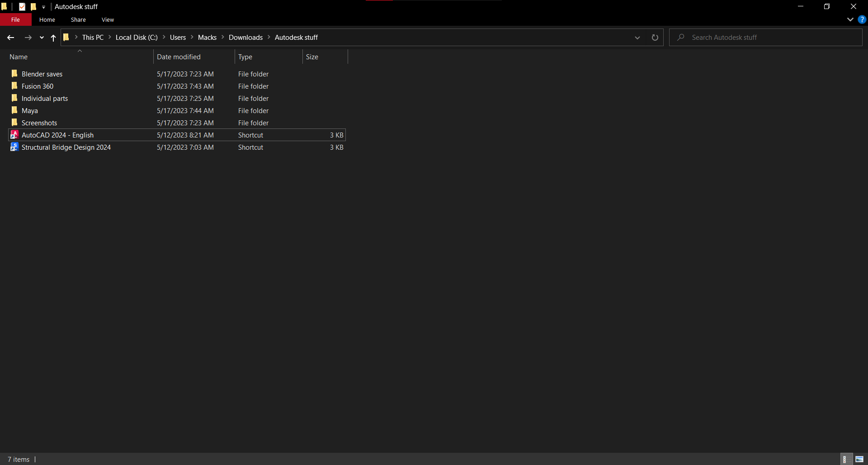Sort by the Date modified column header
868x465 pixels.
pos(194,57)
